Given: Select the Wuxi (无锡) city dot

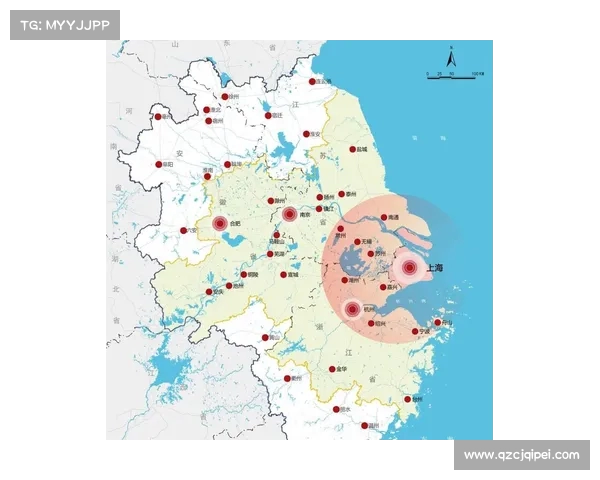Looking at the screenshot, I should click(357, 242).
